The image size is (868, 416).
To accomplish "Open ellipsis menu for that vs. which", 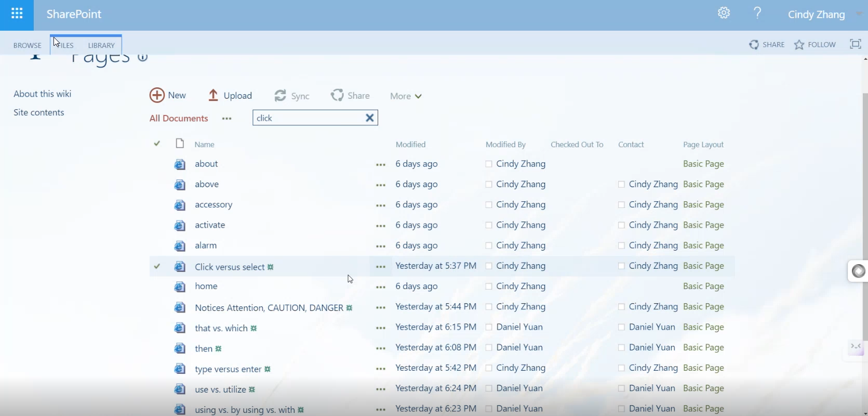I will [x=381, y=328].
